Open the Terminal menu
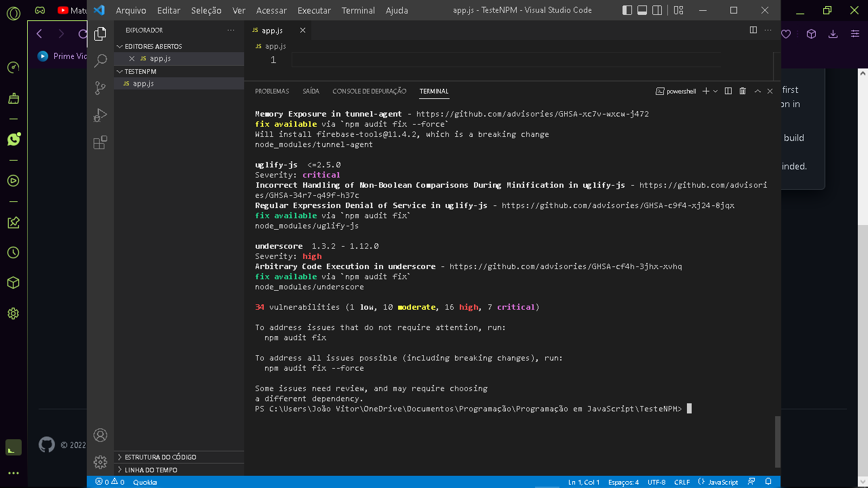Image resolution: width=868 pixels, height=488 pixels. pos(358,10)
